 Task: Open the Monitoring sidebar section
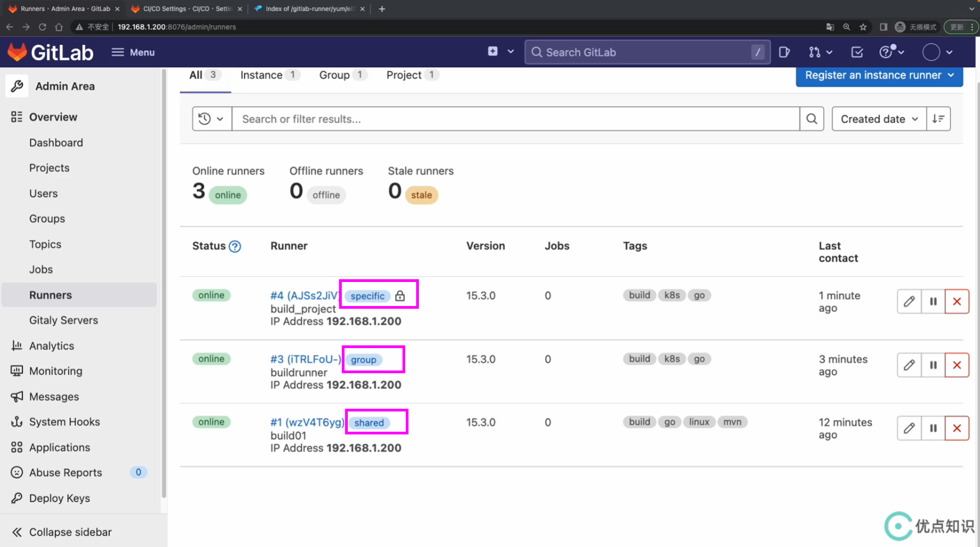55,371
